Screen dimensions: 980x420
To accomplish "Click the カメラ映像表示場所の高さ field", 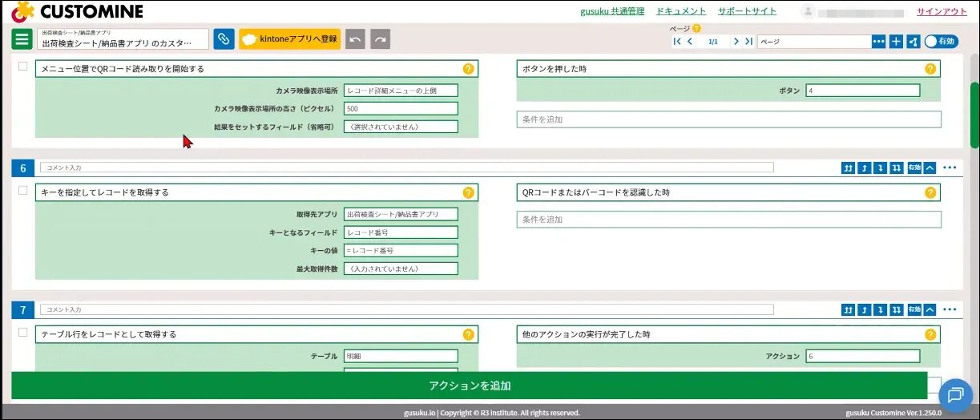I will [401, 108].
